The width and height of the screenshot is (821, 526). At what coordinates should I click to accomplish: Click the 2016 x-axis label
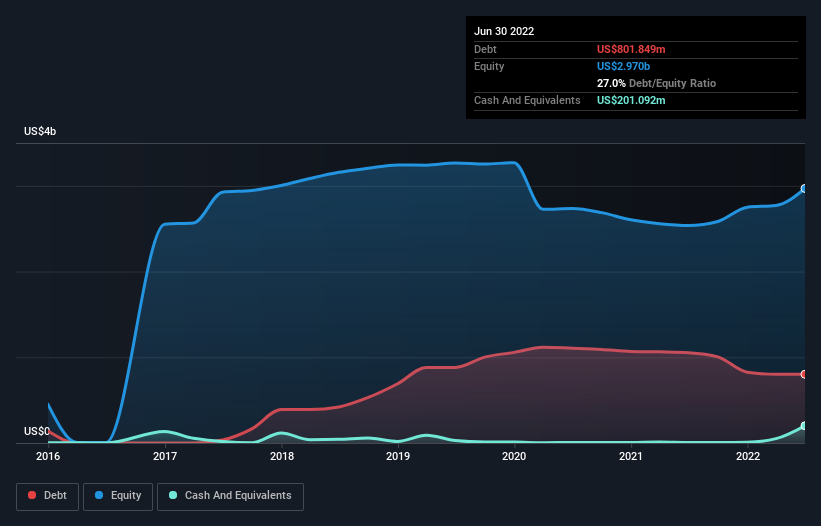[48, 456]
